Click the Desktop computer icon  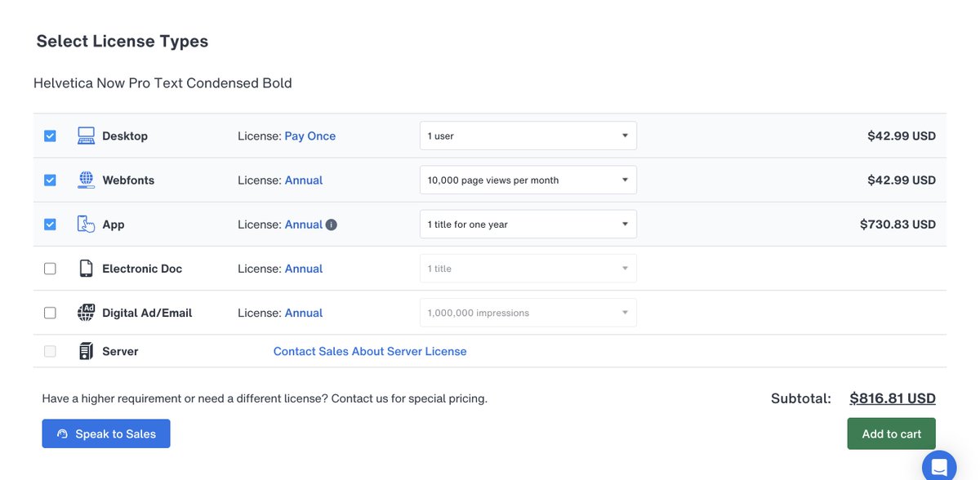(86, 136)
